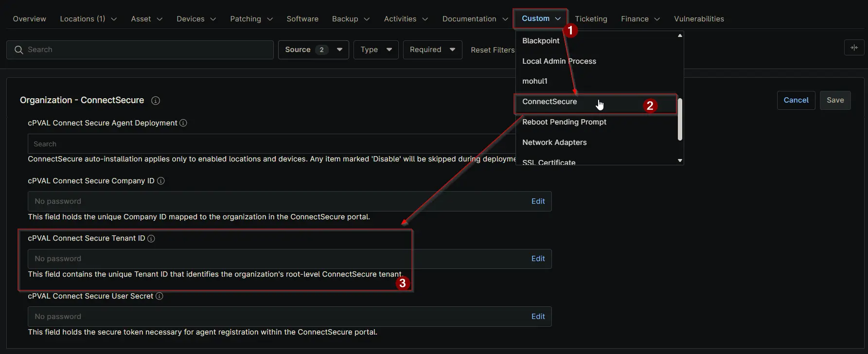
Task: Click info icon next to User Secret label
Action: [x=159, y=296]
